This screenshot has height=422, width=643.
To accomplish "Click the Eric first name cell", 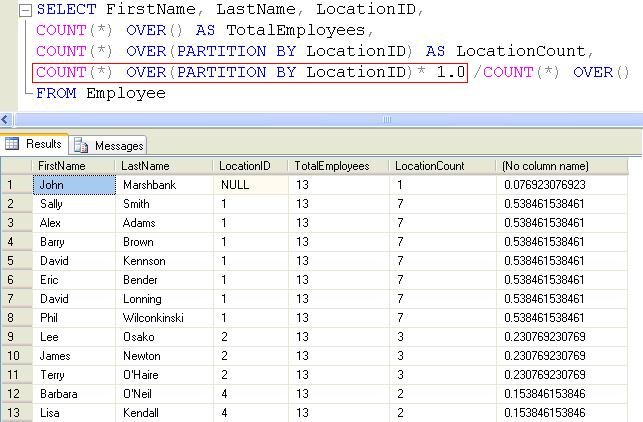I will tap(74, 280).
